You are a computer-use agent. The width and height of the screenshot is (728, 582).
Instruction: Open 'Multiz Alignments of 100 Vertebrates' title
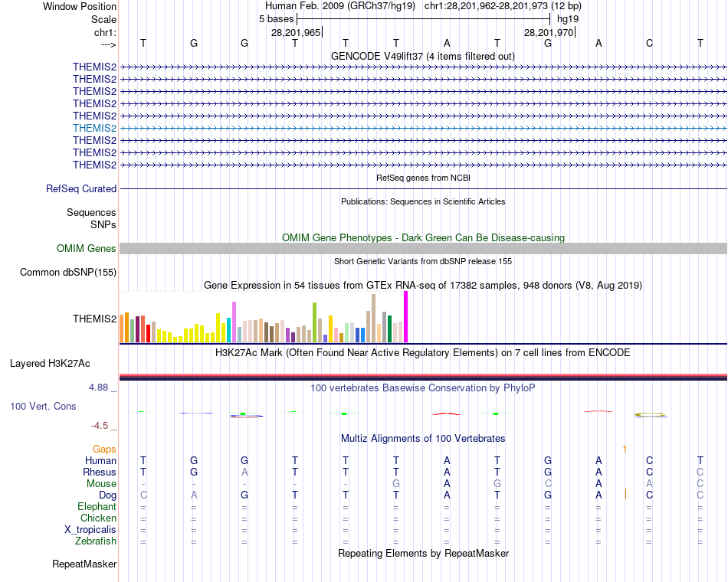423,439
